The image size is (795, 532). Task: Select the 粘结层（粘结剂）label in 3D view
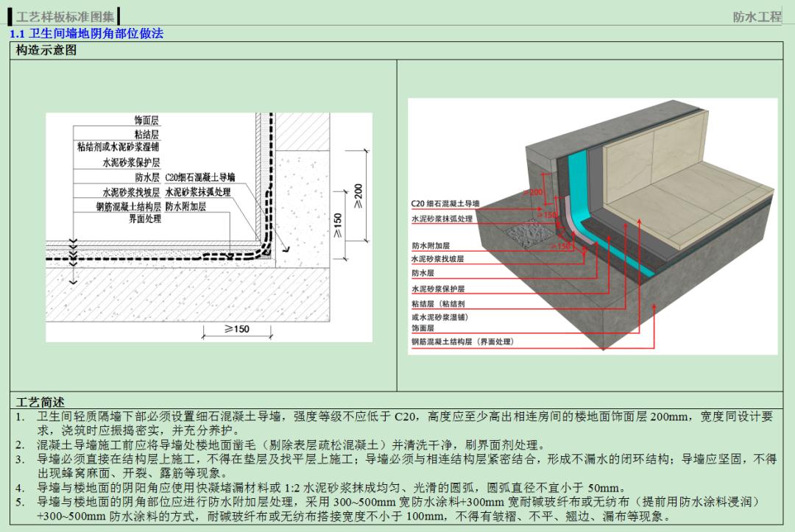pos(439,305)
